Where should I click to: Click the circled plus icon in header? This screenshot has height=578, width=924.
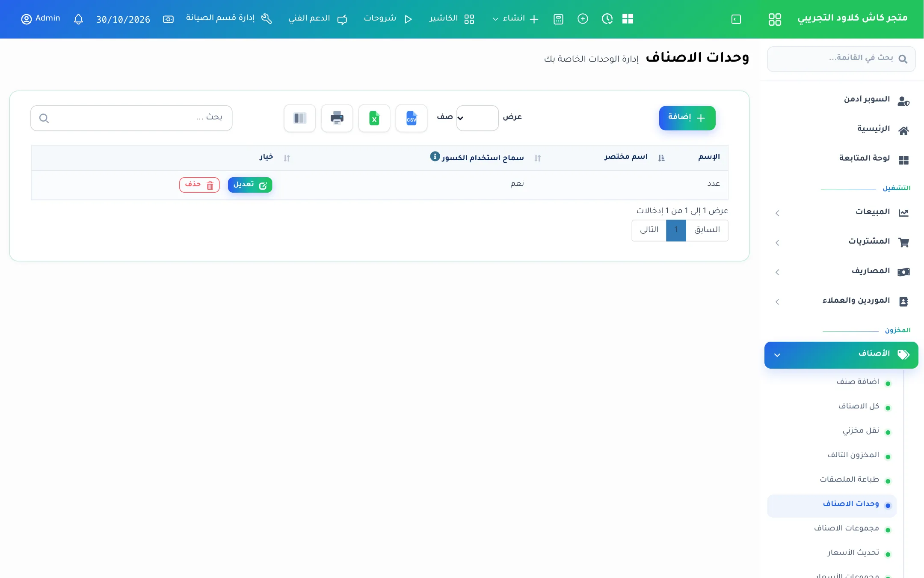(583, 19)
